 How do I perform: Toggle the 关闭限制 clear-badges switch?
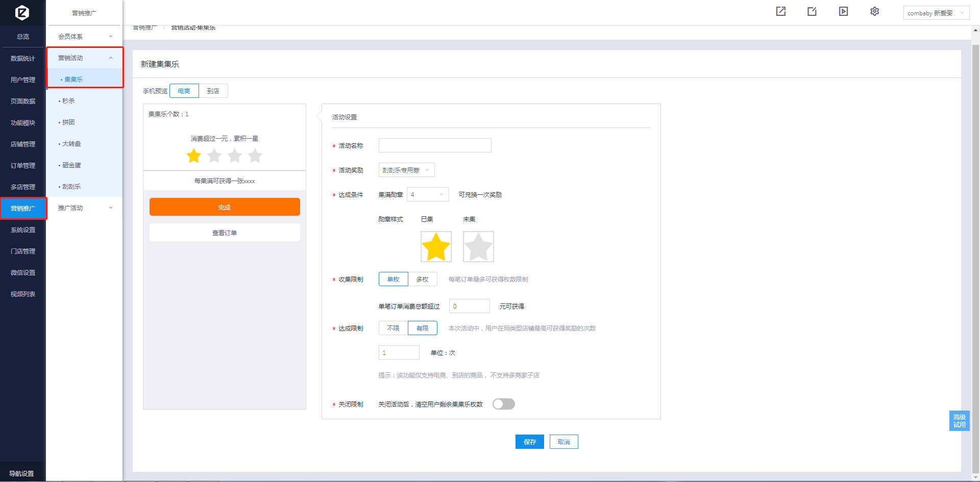(x=503, y=404)
